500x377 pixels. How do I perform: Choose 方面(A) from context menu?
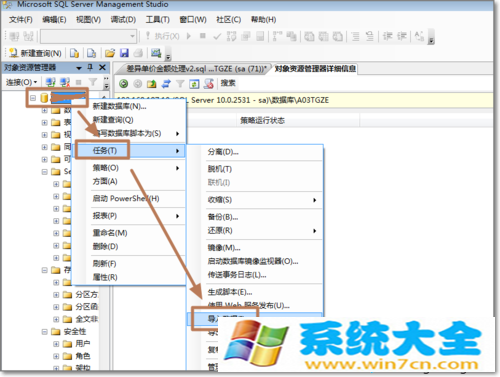129,181
